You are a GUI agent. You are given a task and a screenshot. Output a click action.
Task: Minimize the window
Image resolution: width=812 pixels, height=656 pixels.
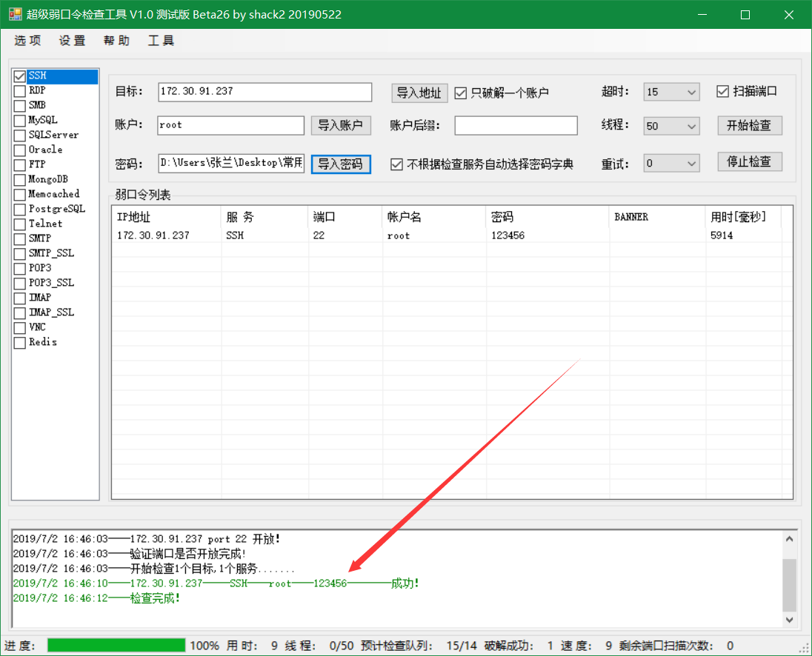click(702, 15)
